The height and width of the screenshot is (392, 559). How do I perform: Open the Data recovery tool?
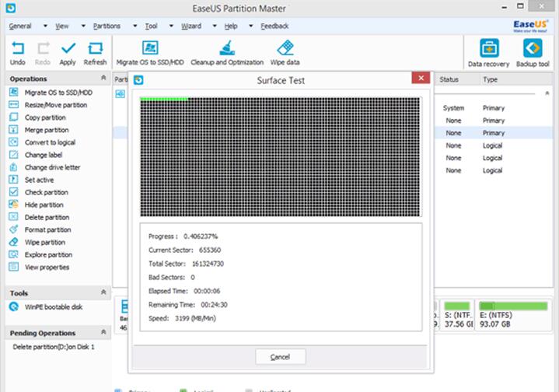click(489, 53)
